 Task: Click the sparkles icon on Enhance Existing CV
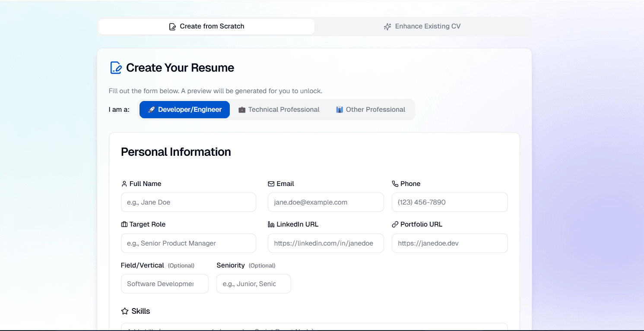click(x=388, y=26)
